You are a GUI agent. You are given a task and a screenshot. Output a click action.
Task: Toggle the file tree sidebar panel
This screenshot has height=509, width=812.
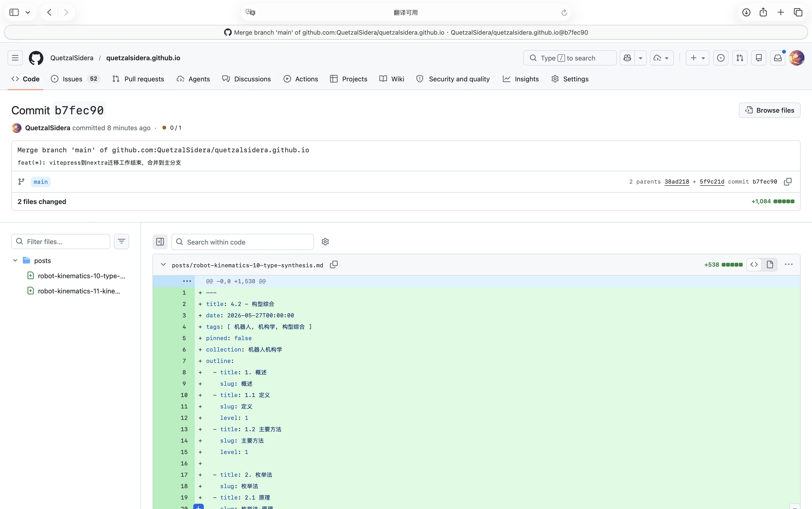[x=160, y=242]
